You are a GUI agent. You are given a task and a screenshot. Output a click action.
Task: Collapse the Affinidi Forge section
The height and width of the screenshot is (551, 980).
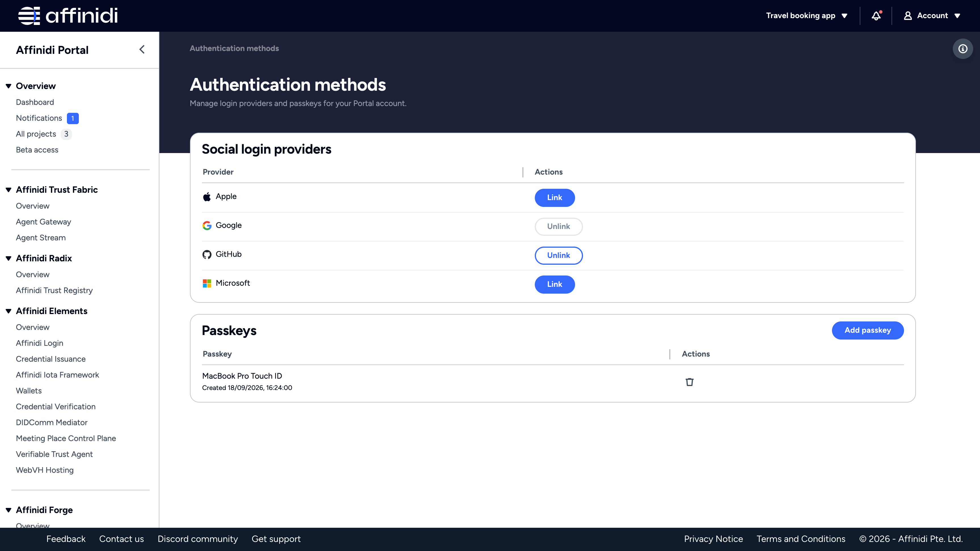pos(9,510)
